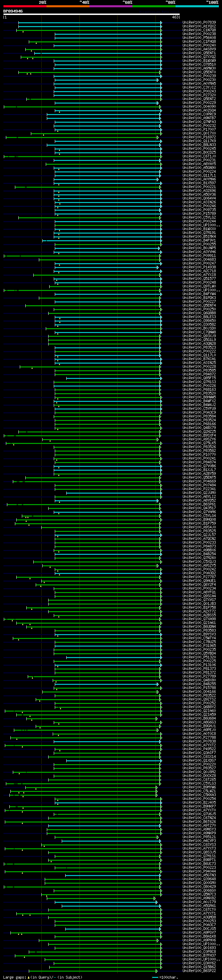
Task: Open hit UniRef100_Q75LK5
Action: 199,443
